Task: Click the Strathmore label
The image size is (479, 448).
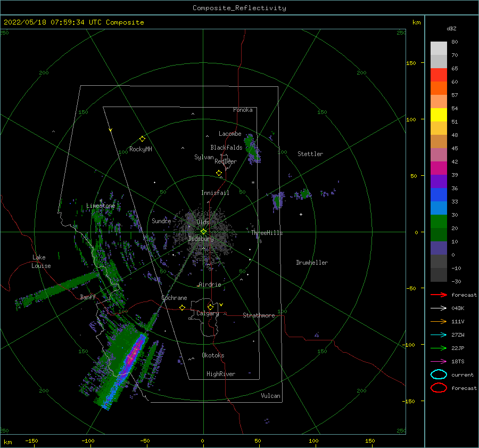Action: click(259, 315)
